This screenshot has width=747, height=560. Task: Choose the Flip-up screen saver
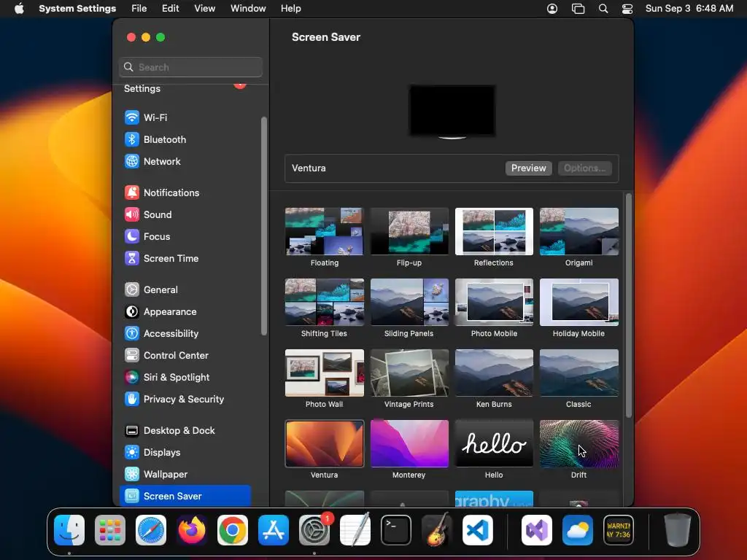point(409,231)
